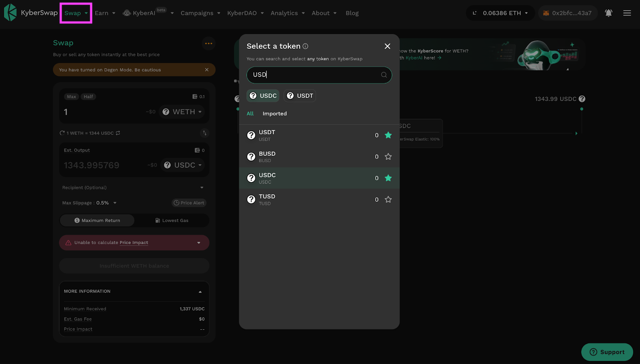Image resolution: width=640 pixels, height=364 pixels.
Task: Open the ETH network balance selector
Action: click(500, 13)
